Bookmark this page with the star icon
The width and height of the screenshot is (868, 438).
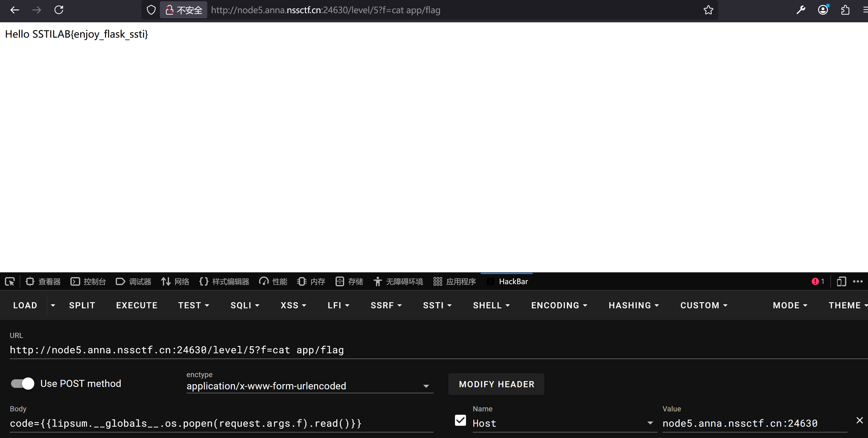pos(708,10)
